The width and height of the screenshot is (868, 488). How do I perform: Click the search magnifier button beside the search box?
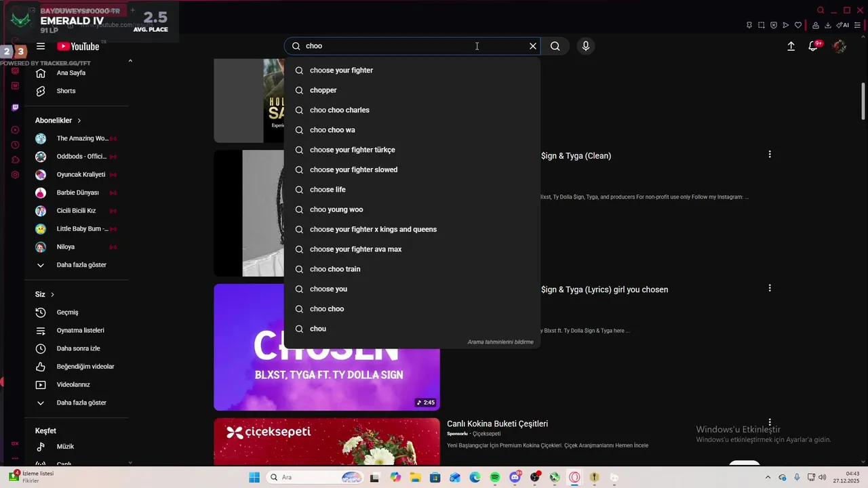pos(555,46)
